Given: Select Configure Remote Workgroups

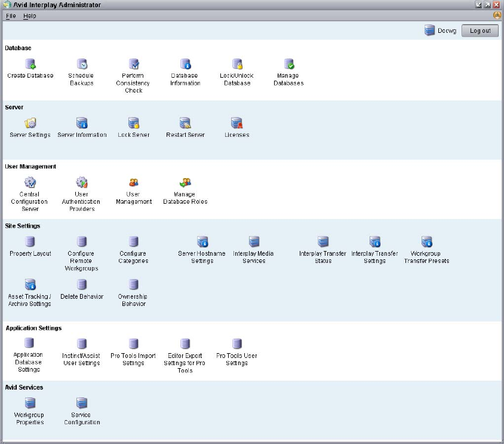Looking at the screenshot, I should 82,241.
